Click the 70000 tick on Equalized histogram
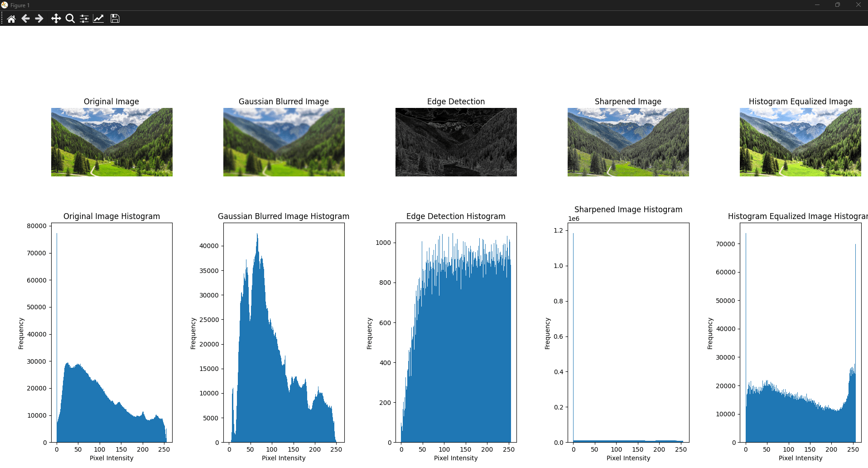The height and width of the screenshot is (468, 868). (x=725, y=244)
